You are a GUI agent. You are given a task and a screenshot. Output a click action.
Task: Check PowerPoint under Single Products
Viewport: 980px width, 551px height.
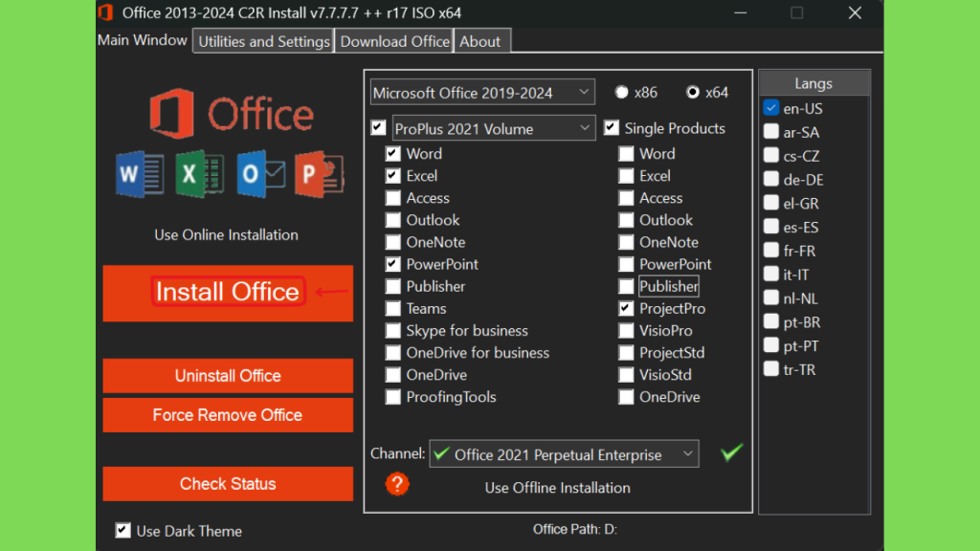[x=626, y=264]
